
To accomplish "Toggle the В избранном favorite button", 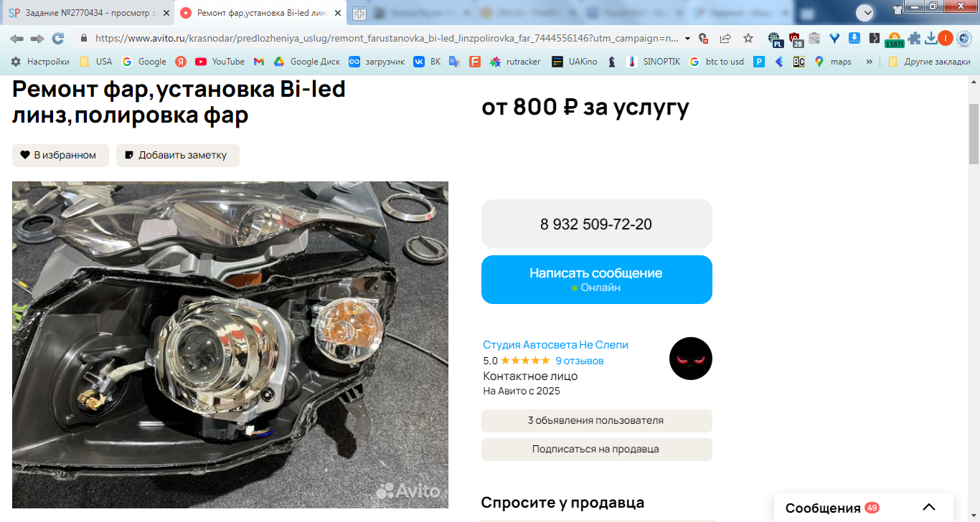I will click(x=60, y=156).
